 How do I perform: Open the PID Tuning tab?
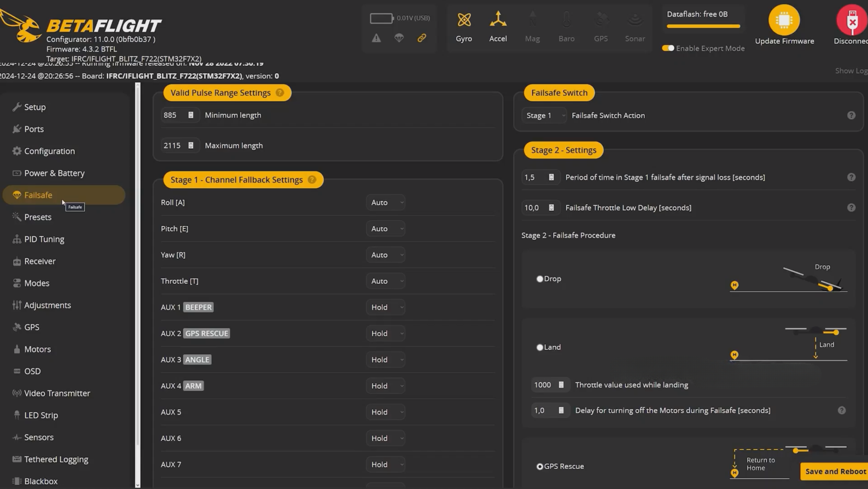tap(44, 239)
